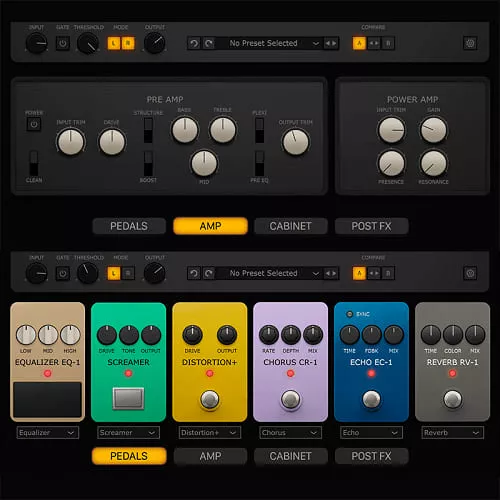Toggle Echo EC-1 Sync indicator
The image size is (500, 500).
[x=349, y=314]
